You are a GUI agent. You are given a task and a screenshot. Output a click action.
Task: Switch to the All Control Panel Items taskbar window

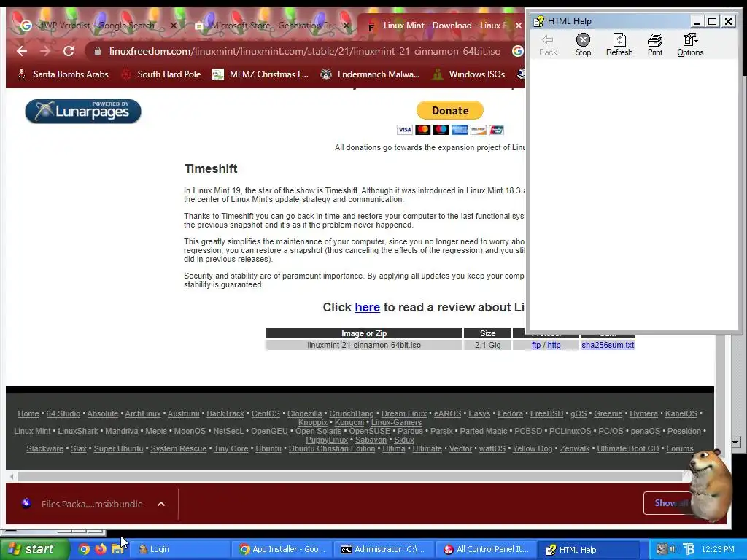[487, 550]
